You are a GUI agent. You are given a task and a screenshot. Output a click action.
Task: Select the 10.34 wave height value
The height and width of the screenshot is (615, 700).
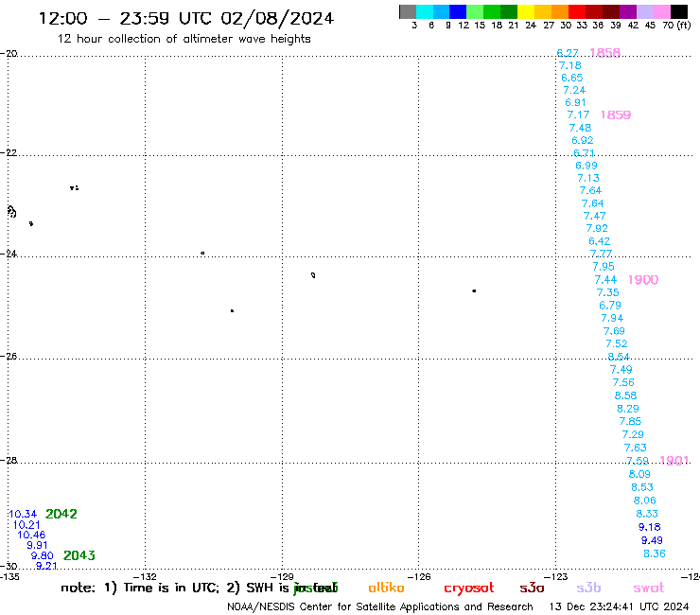pos(23,514)
